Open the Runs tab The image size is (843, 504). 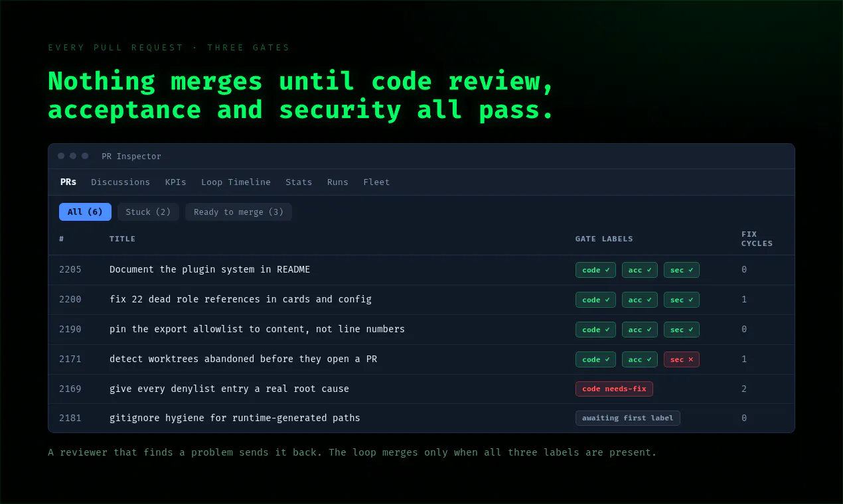tap(337, 182)
